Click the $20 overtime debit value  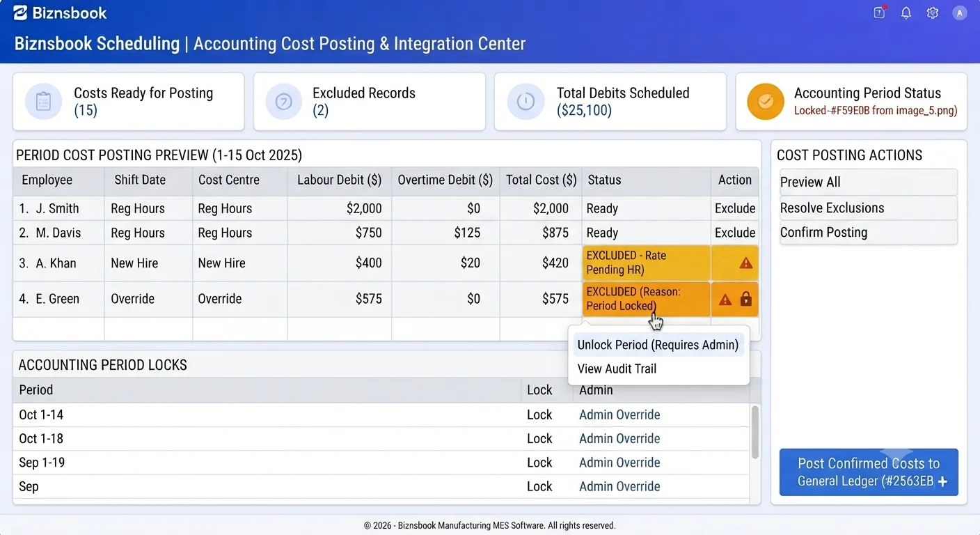tap(471, 263)
